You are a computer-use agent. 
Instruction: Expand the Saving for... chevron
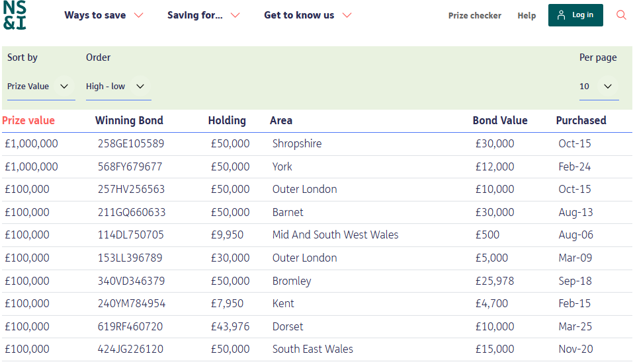coord(235,15)
